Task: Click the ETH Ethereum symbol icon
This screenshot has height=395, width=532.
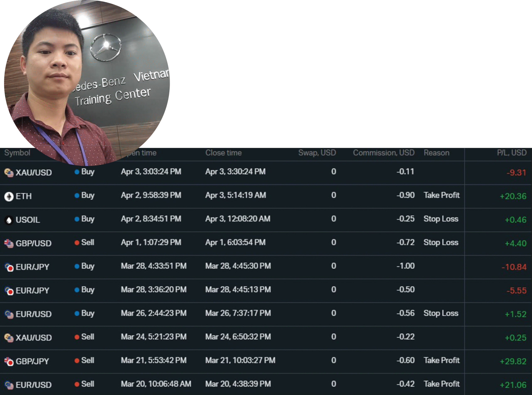Action: 9,197
